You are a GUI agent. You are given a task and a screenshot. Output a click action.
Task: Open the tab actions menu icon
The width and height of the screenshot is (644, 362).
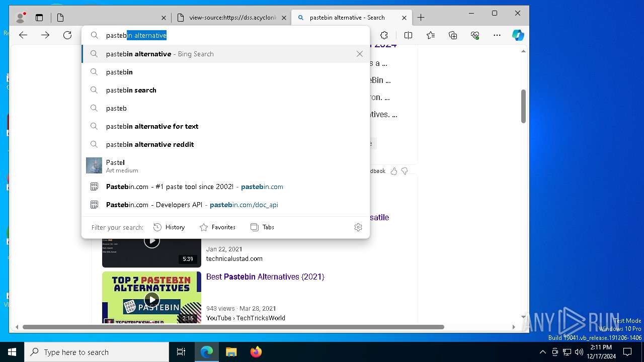click(x=39, y=18)
